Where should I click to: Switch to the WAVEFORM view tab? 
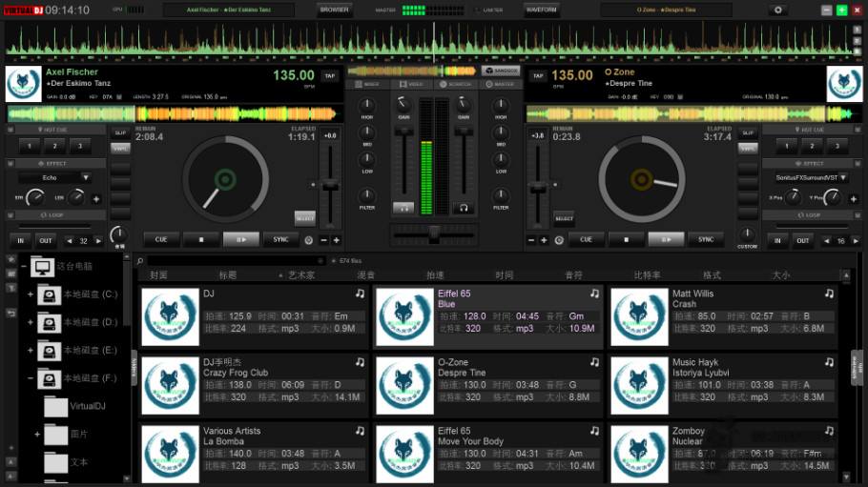(542, 10)
